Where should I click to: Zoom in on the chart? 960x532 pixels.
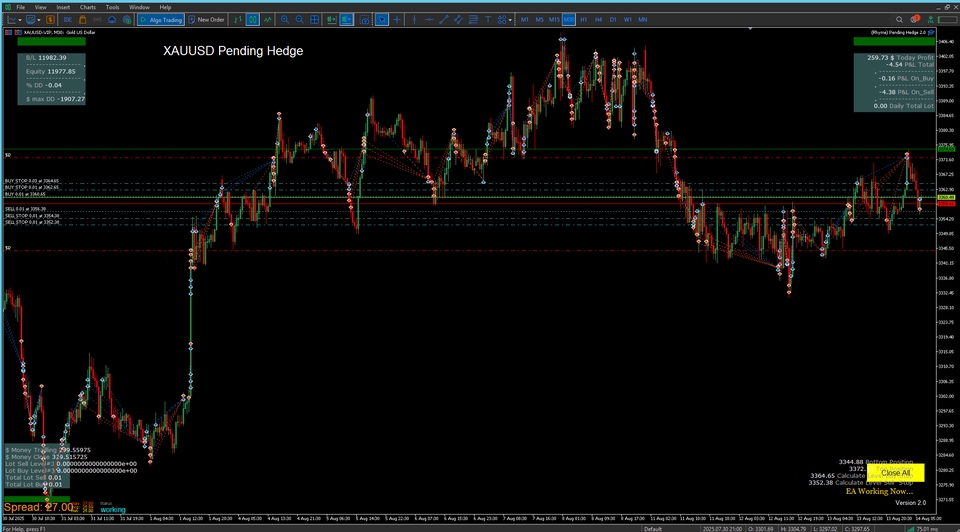pyautogui.click(x=285, y=19)
